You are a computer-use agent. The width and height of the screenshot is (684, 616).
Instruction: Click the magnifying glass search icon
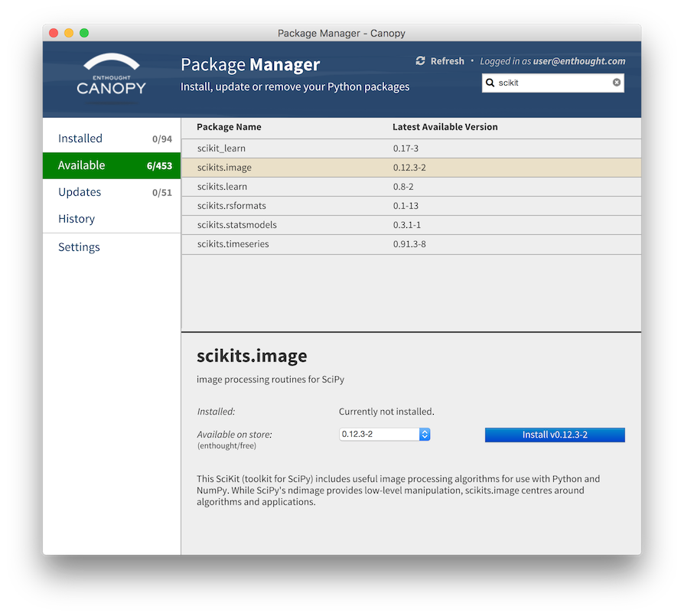pyautogui.click(x=490, y=83)
